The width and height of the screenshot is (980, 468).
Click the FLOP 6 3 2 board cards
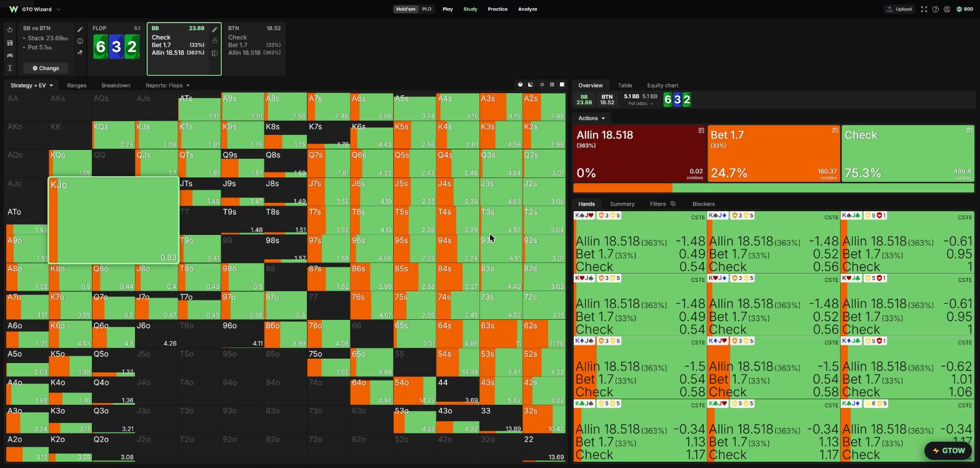[x=116, y=47]
